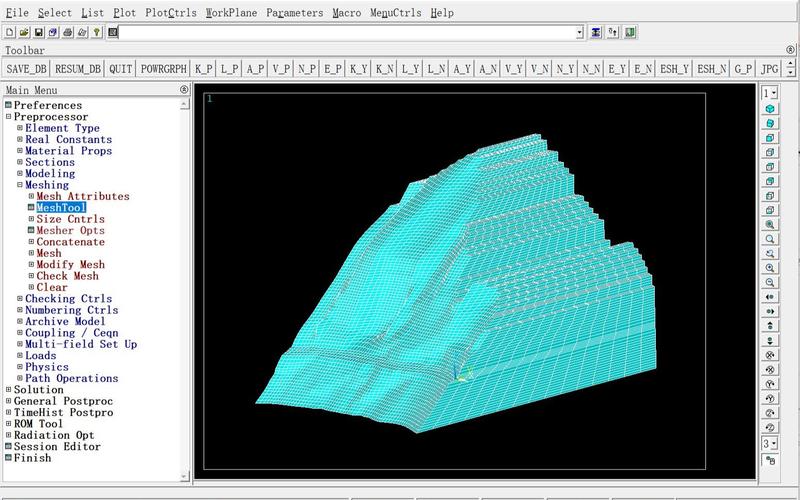
Task: Collapse the Main Menu panel with its header button
Action: (183, 89)
